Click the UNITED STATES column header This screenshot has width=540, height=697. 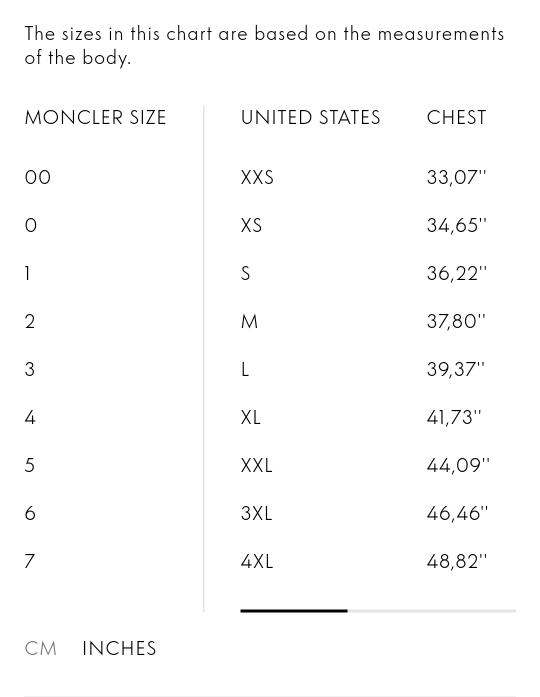(310, 117)
